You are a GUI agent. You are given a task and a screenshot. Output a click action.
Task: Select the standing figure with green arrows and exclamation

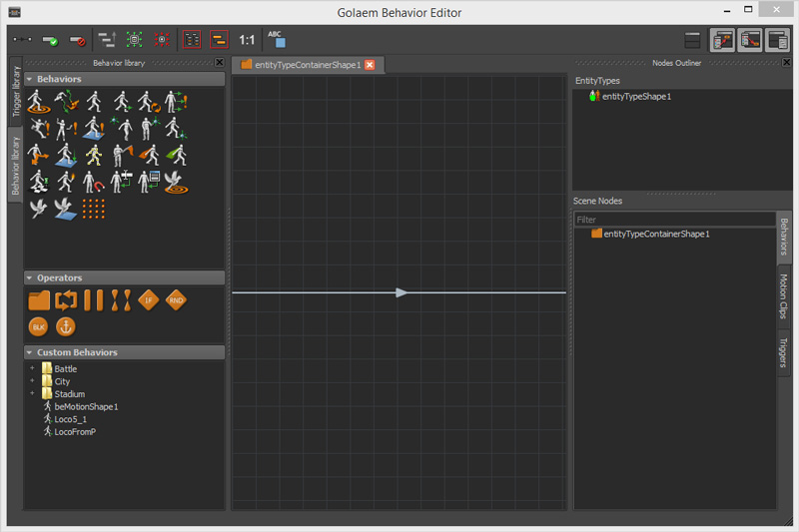[x=177, y=101]
